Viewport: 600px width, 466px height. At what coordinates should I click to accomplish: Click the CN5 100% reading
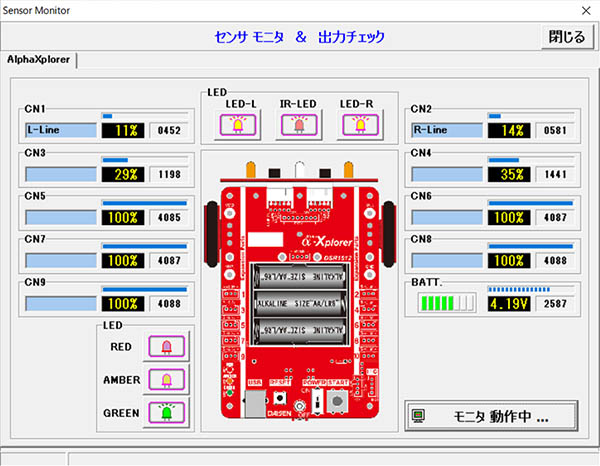(123, 218)
